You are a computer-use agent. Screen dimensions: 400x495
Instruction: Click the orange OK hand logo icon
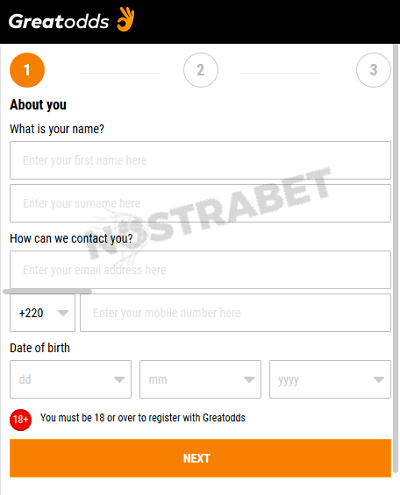(x=126, y=19)
